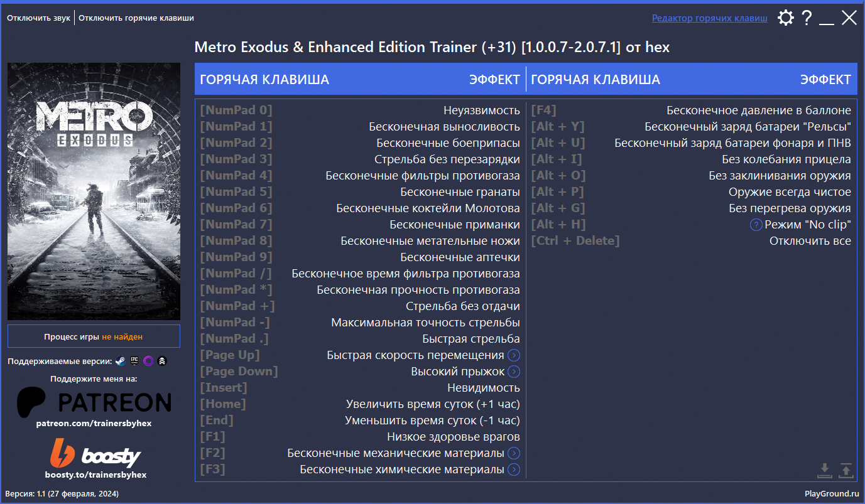Select Быстрая стрельба effect text
The image size is (865, 504).
(471, 339)
